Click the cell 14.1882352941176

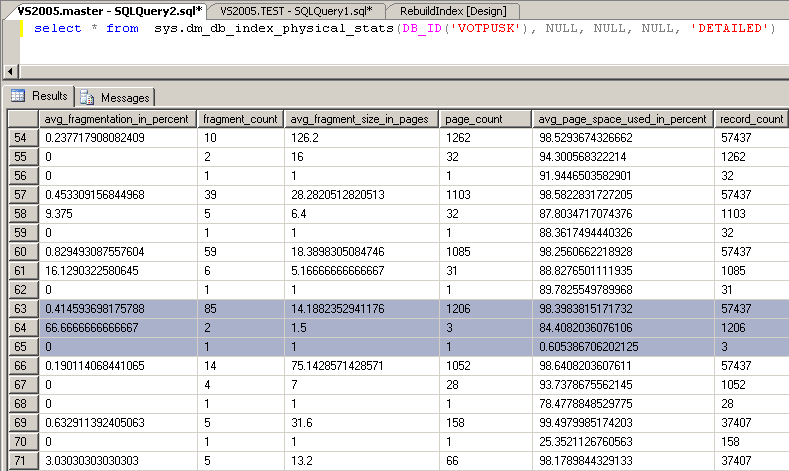point(362,308)
